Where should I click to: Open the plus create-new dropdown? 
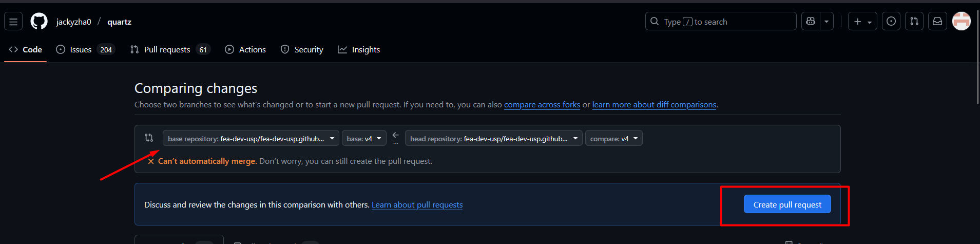coord(862,22)
